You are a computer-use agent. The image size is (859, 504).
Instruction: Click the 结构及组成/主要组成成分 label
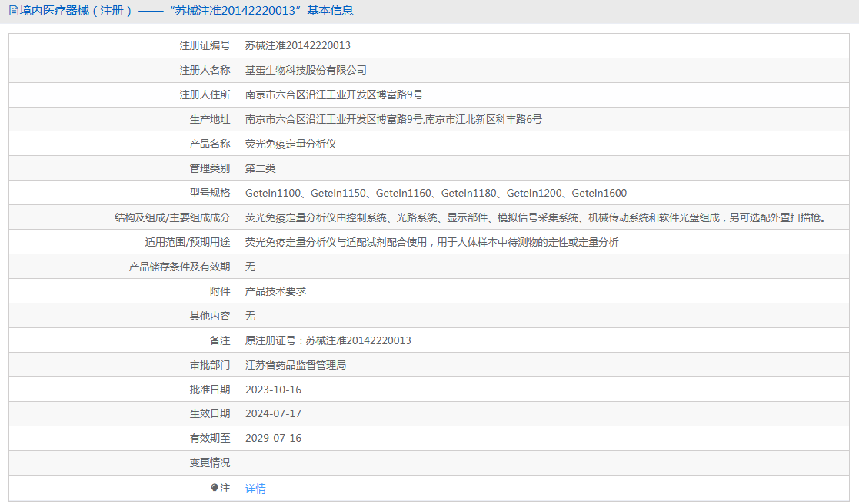tap(172, 217)
